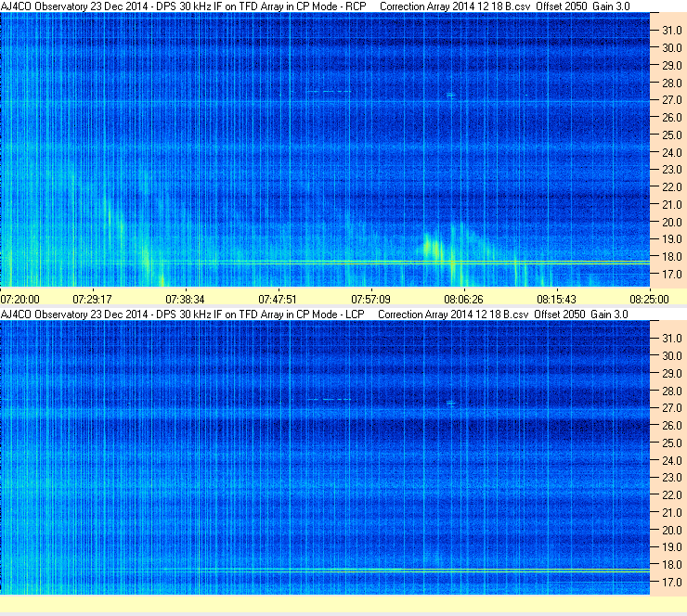
Task: Click the 08:25:00 time axis label
Action: [x=649, y=300]
